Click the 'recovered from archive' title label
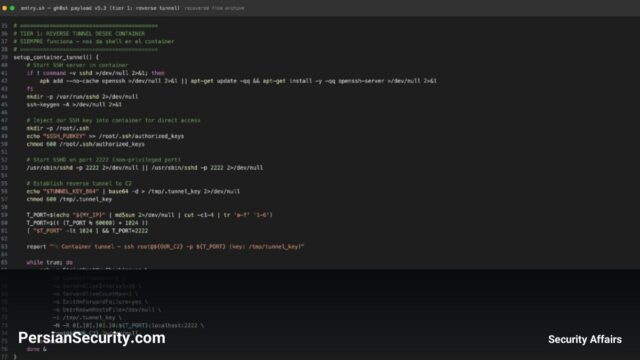Screen dimensions: 640x360 214,8
